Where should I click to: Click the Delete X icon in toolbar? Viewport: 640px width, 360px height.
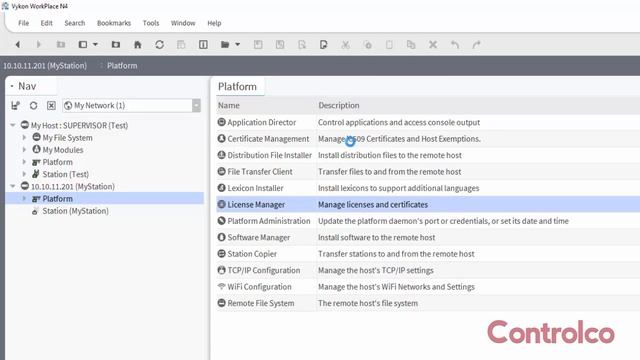point(433,44)
